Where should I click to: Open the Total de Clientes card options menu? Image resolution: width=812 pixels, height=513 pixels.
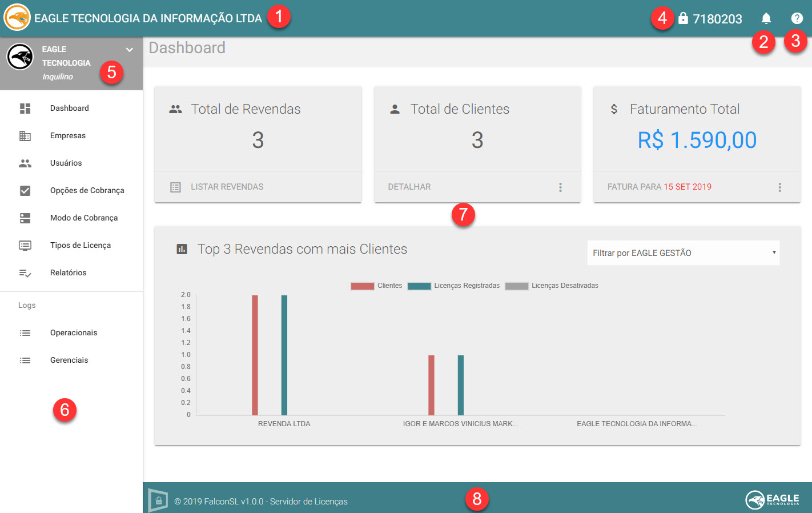pos(560,187)
